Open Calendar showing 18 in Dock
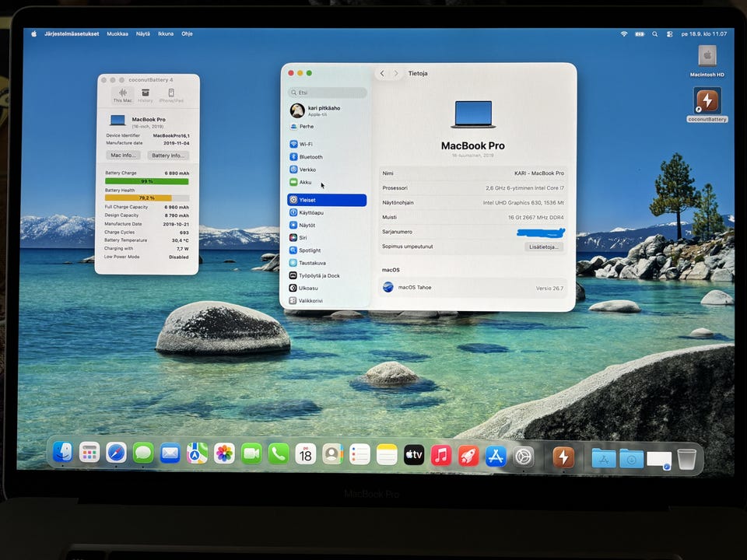The height and width of the screenshot is (560, 747). 305,454
